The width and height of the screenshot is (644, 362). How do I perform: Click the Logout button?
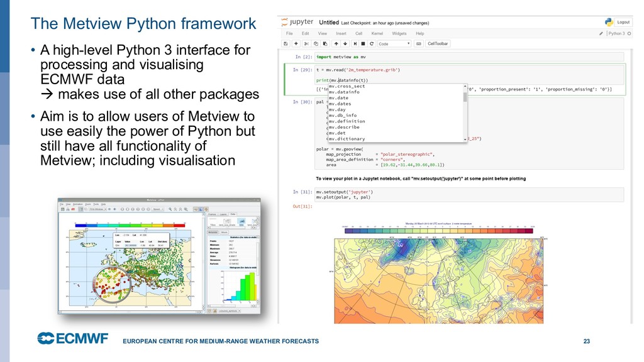tap(623, 22)
